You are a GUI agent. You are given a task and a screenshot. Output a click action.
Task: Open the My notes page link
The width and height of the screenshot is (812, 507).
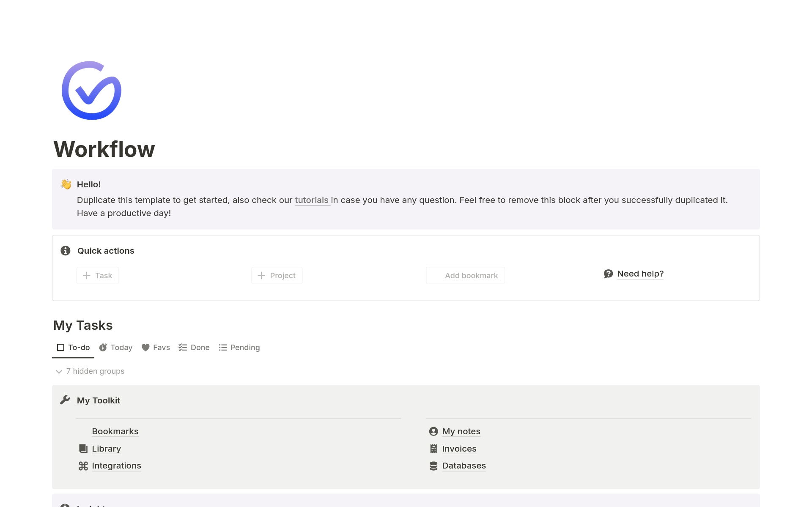tap(461, 431)
